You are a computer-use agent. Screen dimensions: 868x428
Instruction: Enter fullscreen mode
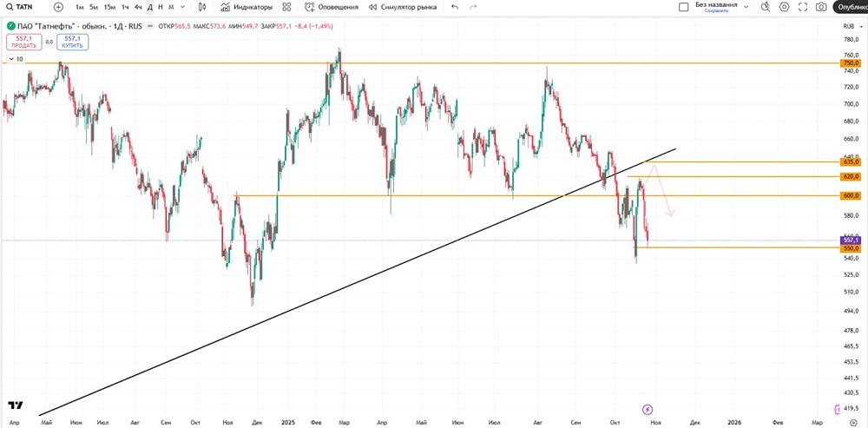(x=803, y=7)
